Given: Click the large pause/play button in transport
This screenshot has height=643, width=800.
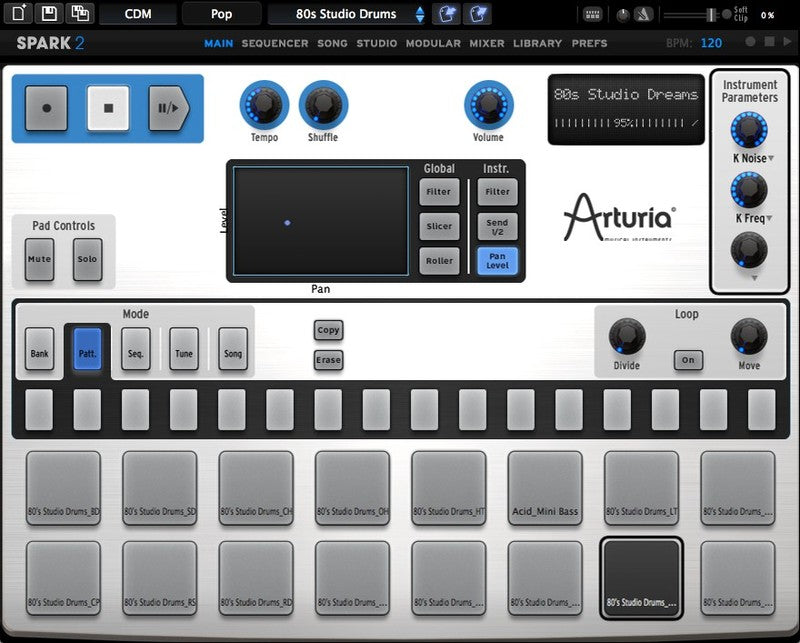Looking at the screenshot, I should 169,108.
